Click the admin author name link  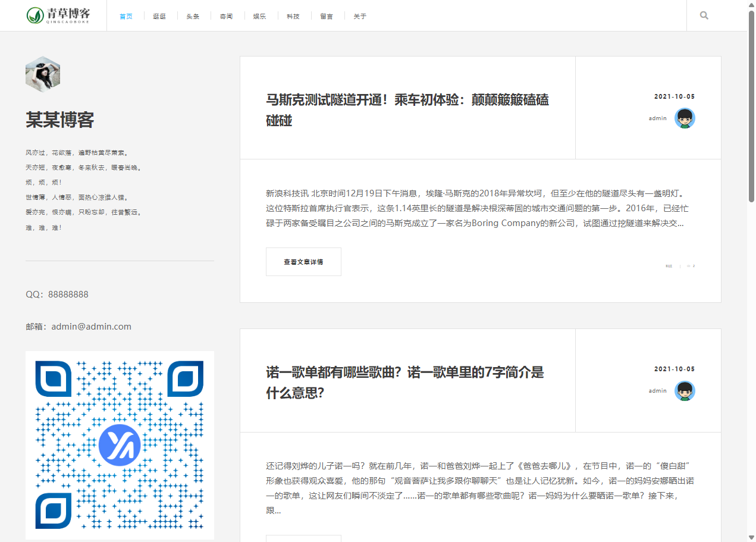(x=657, y=118)
